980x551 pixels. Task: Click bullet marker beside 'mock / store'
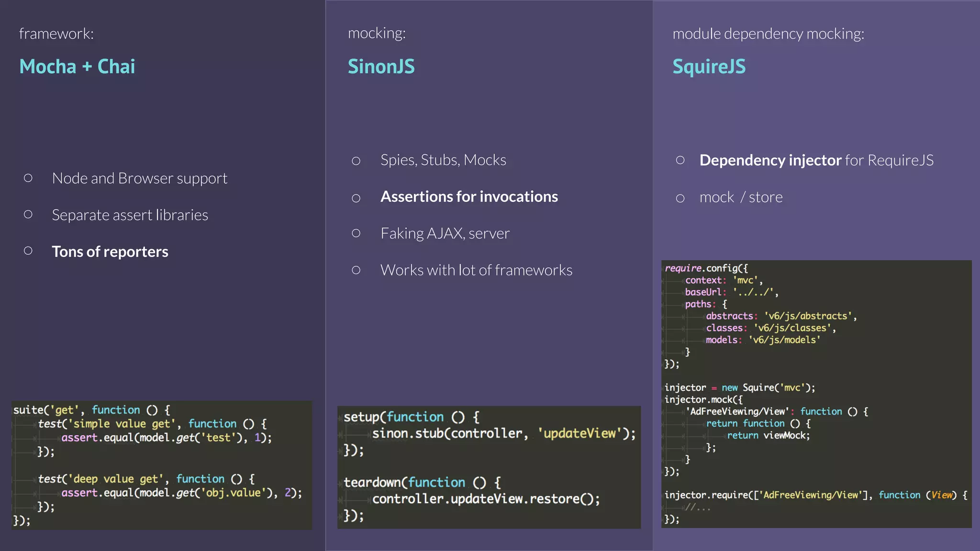(x=680, y=198)
